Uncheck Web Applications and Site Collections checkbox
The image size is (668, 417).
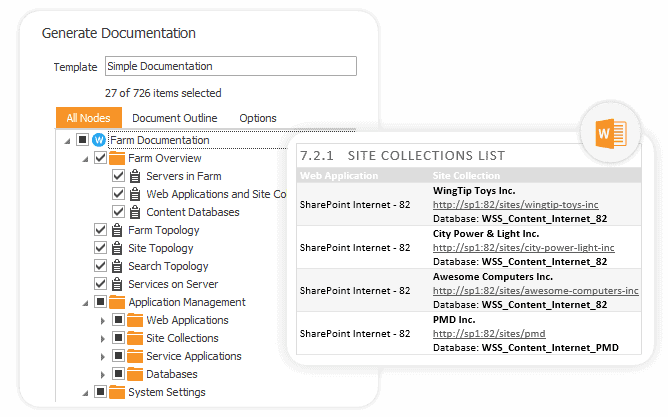coord(118,193)
